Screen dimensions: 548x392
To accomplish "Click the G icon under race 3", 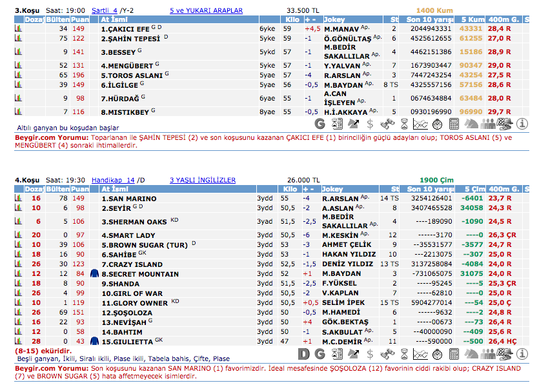I will click(x=320, y=123).
